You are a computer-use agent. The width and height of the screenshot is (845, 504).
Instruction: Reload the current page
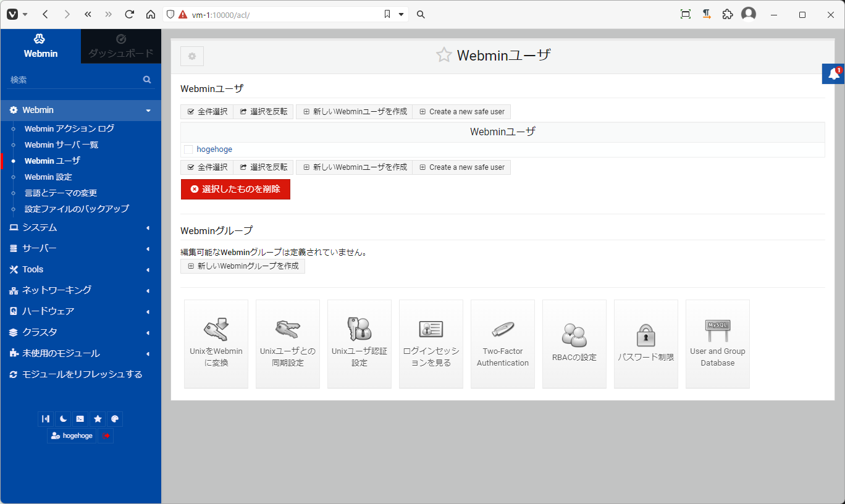click(x=129, y=14)
